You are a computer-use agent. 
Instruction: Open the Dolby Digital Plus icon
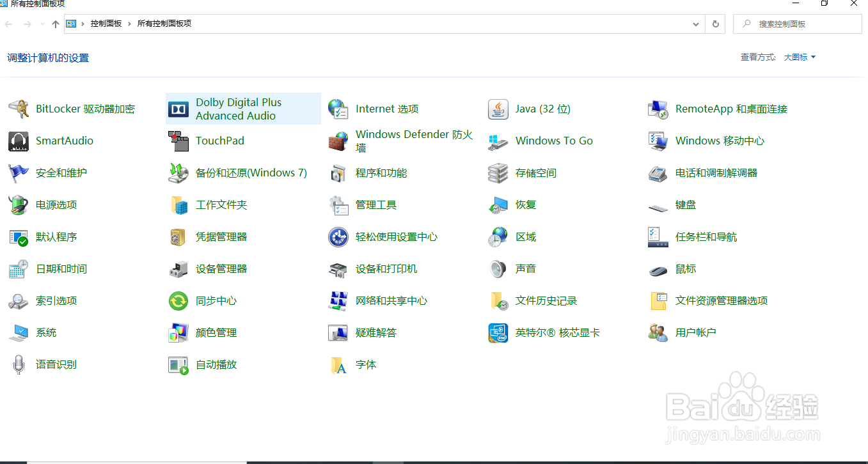coord(178,109)
